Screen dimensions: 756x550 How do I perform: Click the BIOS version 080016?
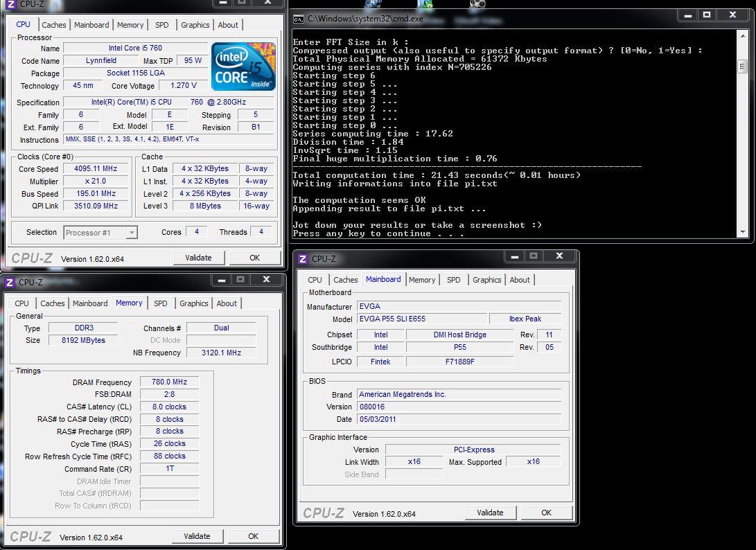(459, 407)
